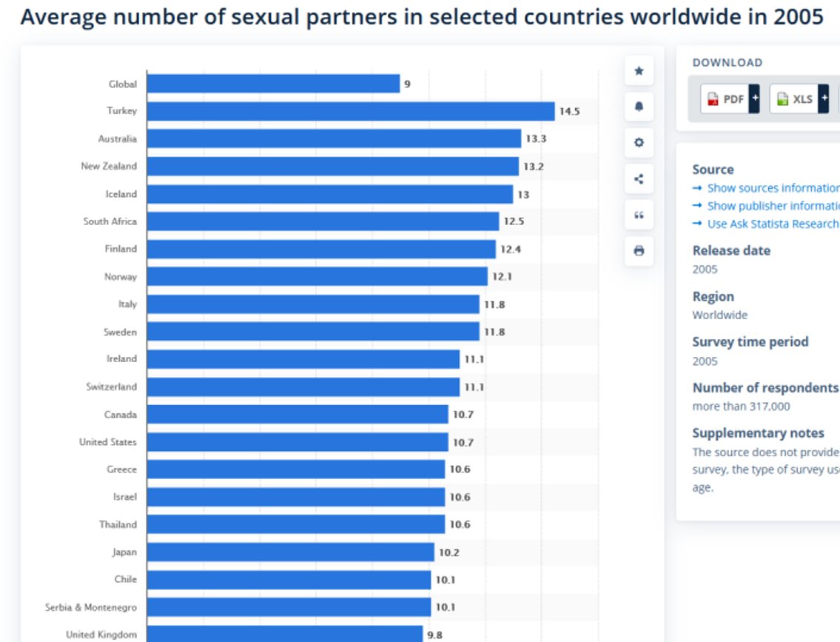This screenshot has width=840, height=642.
Task: Click the bell notification icon
Action: click(639, 107)
